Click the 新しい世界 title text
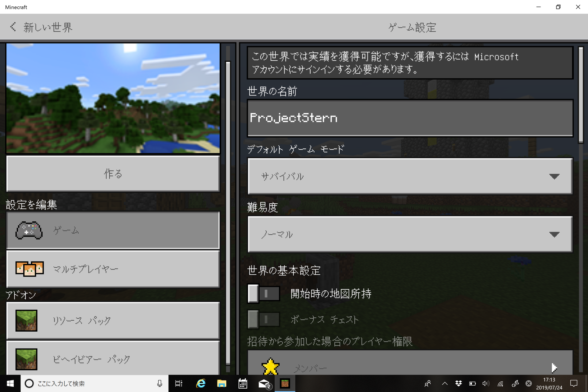The width and height of the screenshot is (588, 392). click(x=48, y=27)
